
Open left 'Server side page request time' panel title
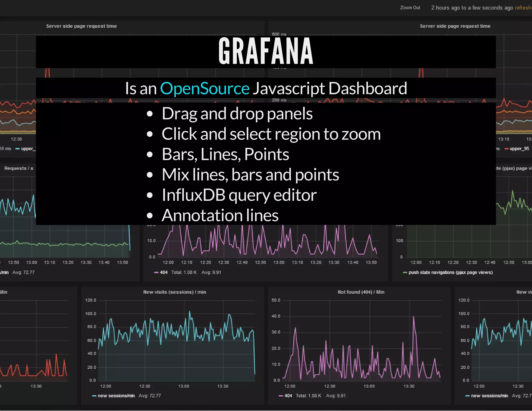tap(81, 26)
